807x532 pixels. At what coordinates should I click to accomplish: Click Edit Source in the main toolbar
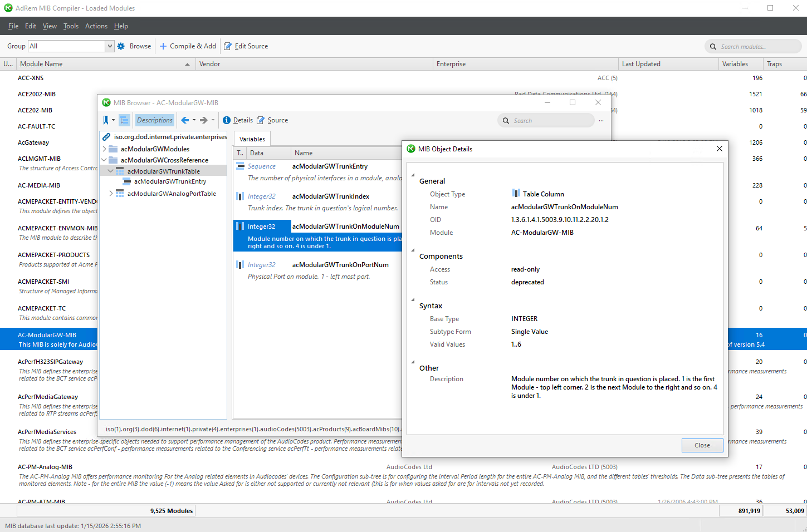point(246,46)
